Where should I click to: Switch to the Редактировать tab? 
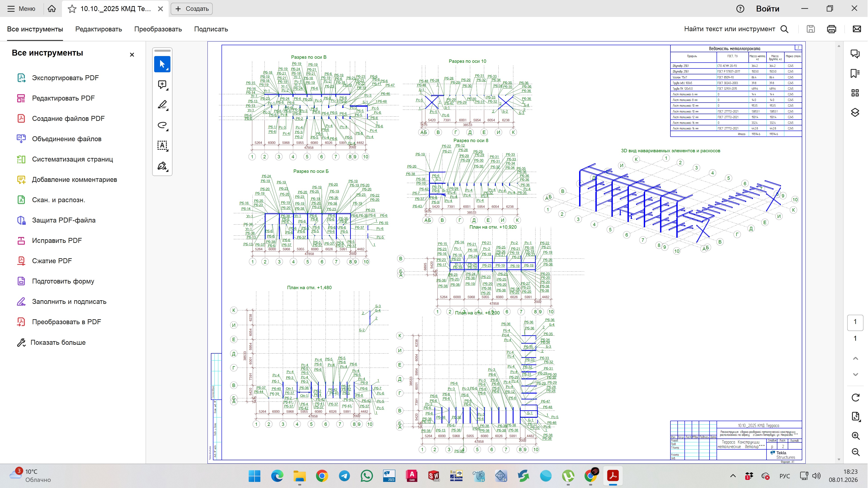click(x=98, y=29)
